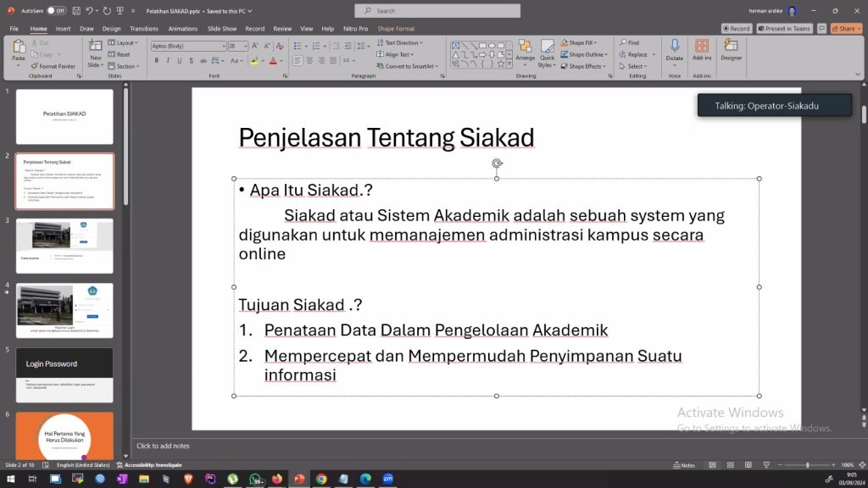
Task: Click the Present in Teams button
Action: click(x=783, y=28)
